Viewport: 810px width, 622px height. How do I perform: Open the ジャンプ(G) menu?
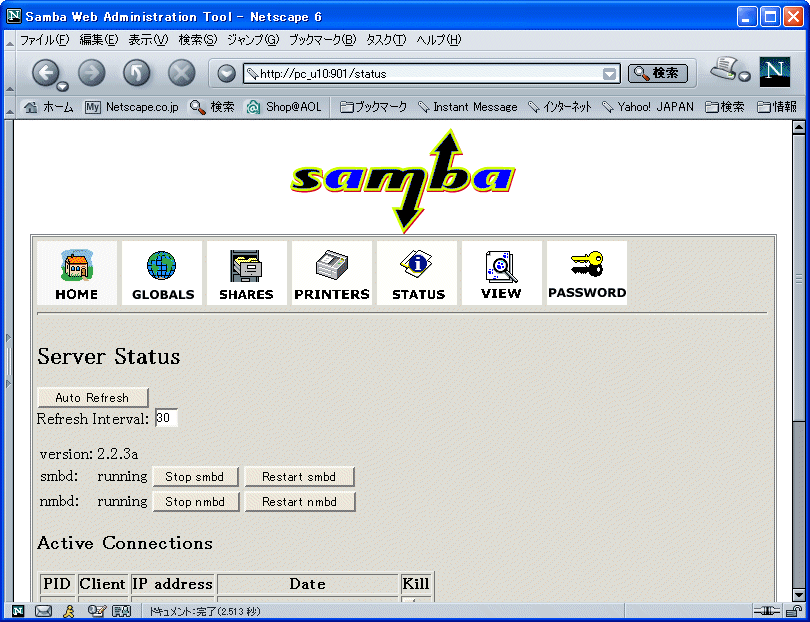253,40
